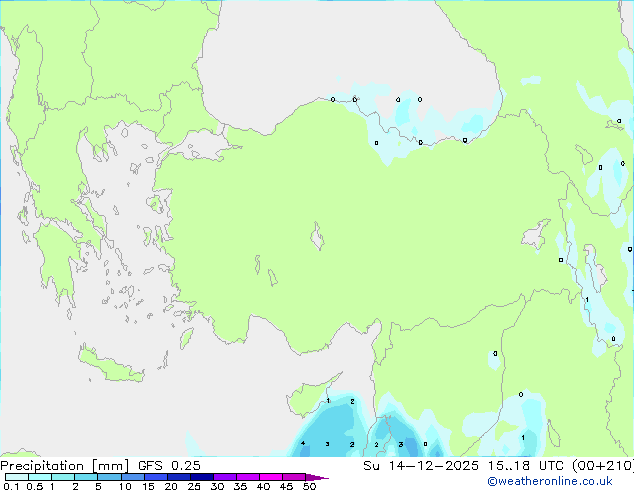The width and height of the screenshot is (634, 490).
Task: Click the 'Su 14-12-2025' date text
Action: click(421, 466)
